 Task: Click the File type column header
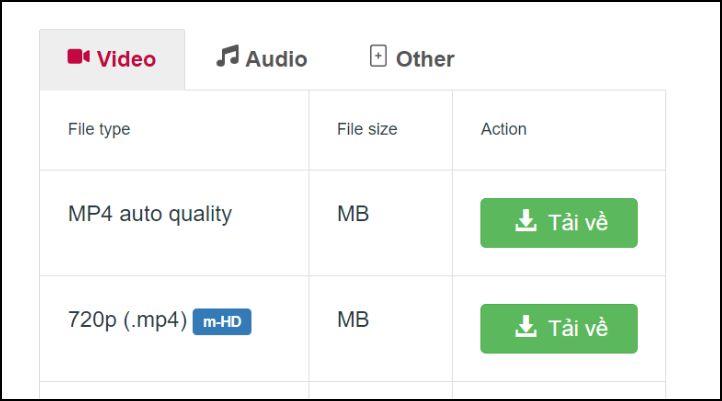pyautogui.click(x=99, y=129)
